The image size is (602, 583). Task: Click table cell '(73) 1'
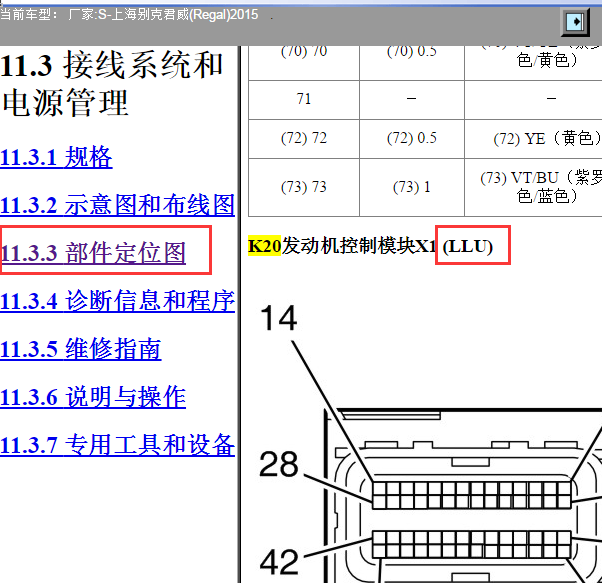coord(412,187)
